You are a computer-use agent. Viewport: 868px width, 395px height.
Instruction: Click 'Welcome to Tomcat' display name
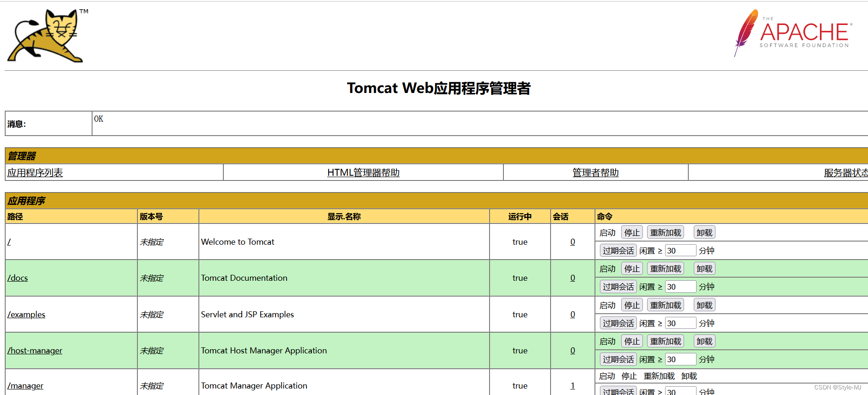[x=238, y=242]
